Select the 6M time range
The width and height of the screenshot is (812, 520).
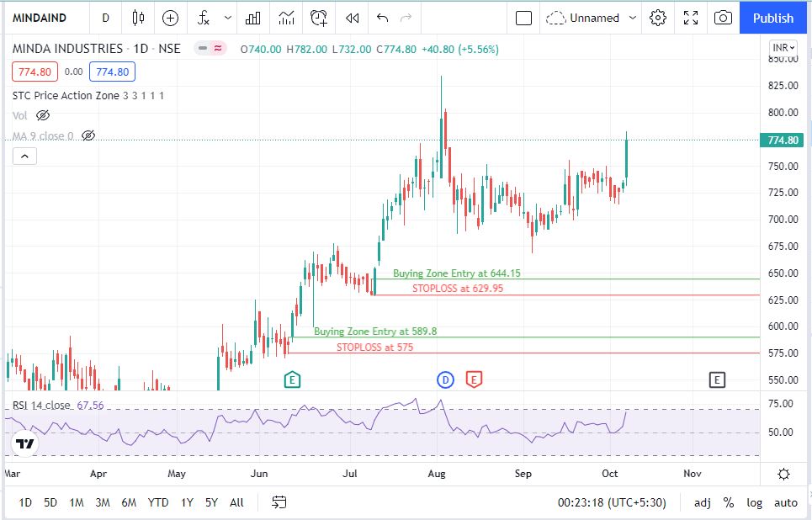129,502
